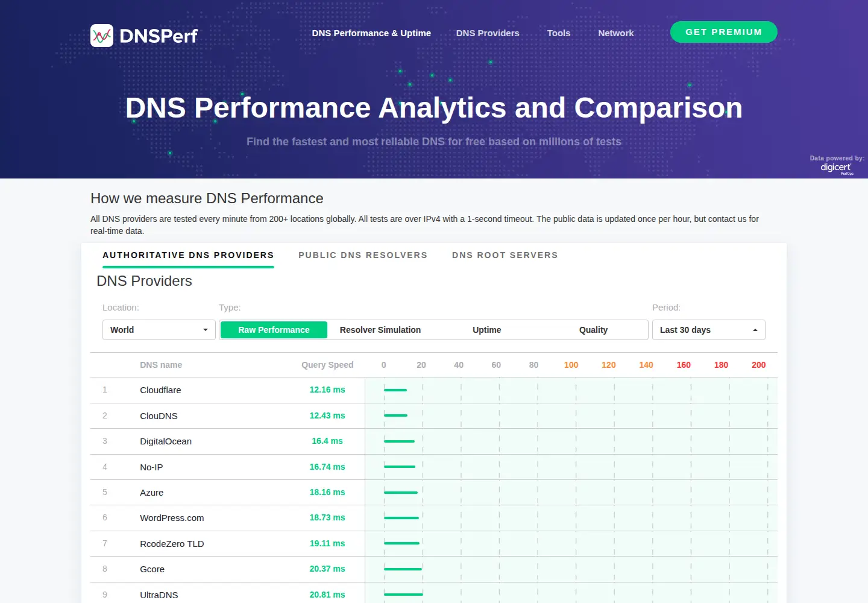868x603 pixels.
Task: Open the Tools menu
Action: tap(559, 33)
